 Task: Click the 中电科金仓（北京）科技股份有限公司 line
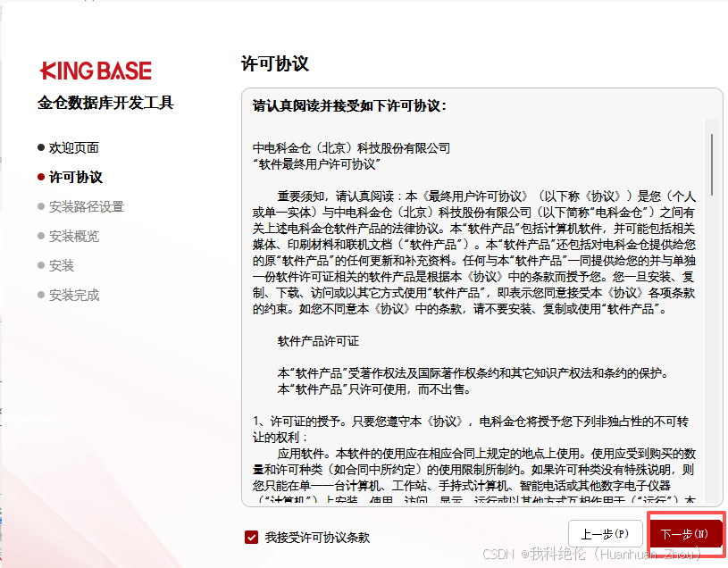(351, 148)
